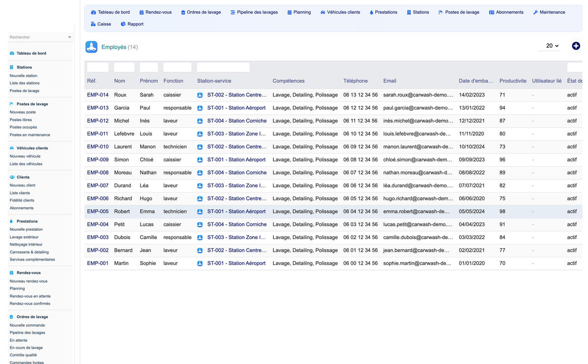Click the date 05/05/2024 cell
The width and height of the screenshot is (588, 364).
472,212
